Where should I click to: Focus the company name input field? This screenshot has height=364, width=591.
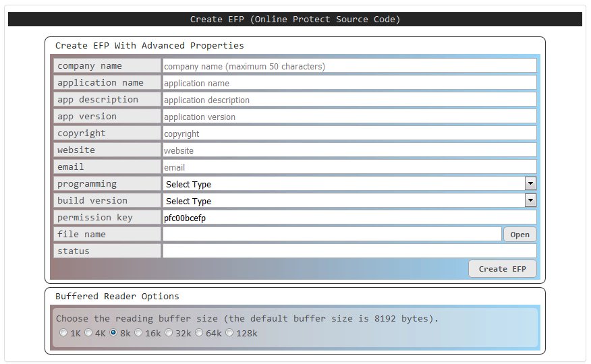(349, 66)
